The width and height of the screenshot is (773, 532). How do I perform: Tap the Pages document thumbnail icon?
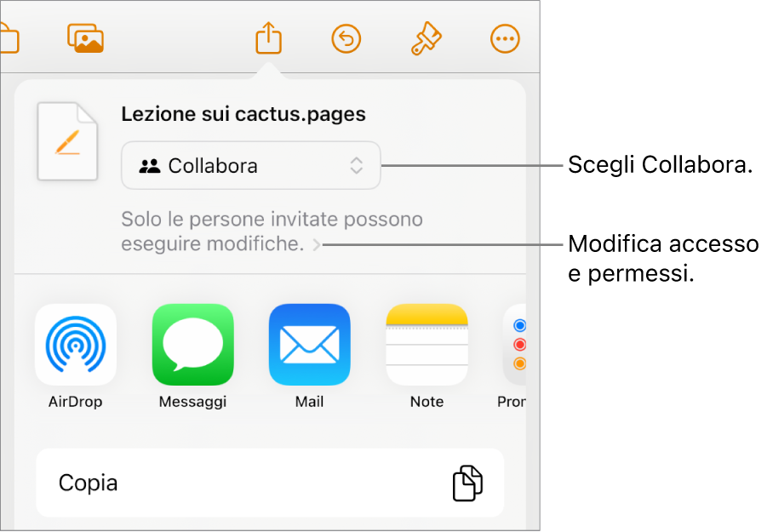(x=67, y=141)
